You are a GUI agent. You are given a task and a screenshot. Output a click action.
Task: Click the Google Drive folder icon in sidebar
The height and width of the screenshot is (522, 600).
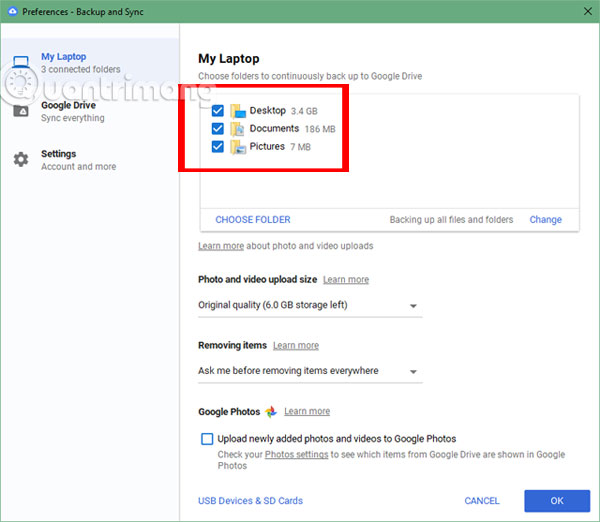click(21, 111)
